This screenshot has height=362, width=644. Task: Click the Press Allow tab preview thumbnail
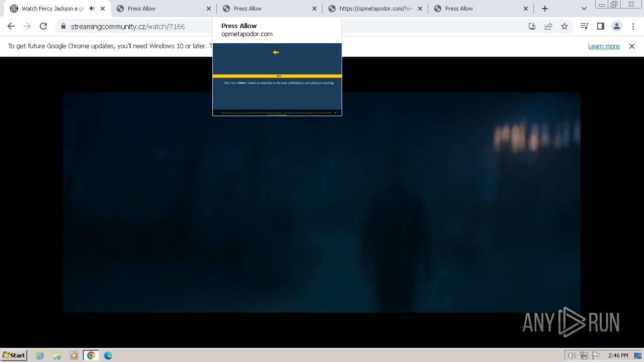tap(277, 79)
